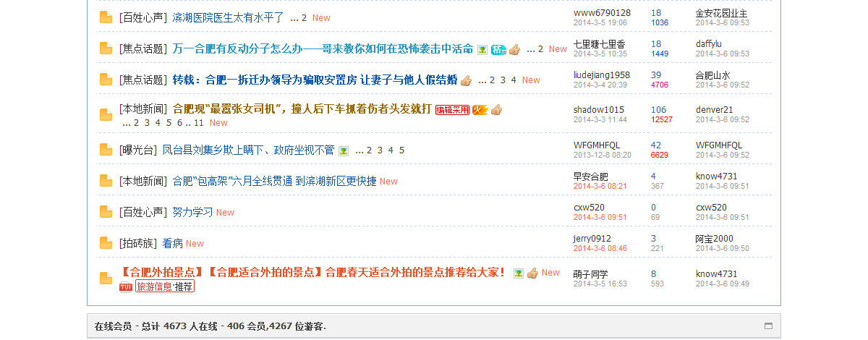Open the [焦点话题] category of 转载 thread

(x=142, y=80)
